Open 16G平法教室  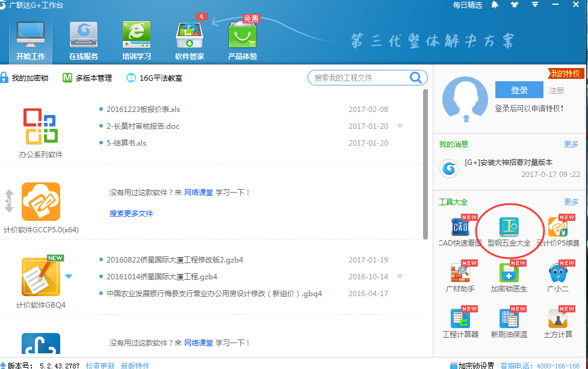pyautogui.click(x=155, y=78)
